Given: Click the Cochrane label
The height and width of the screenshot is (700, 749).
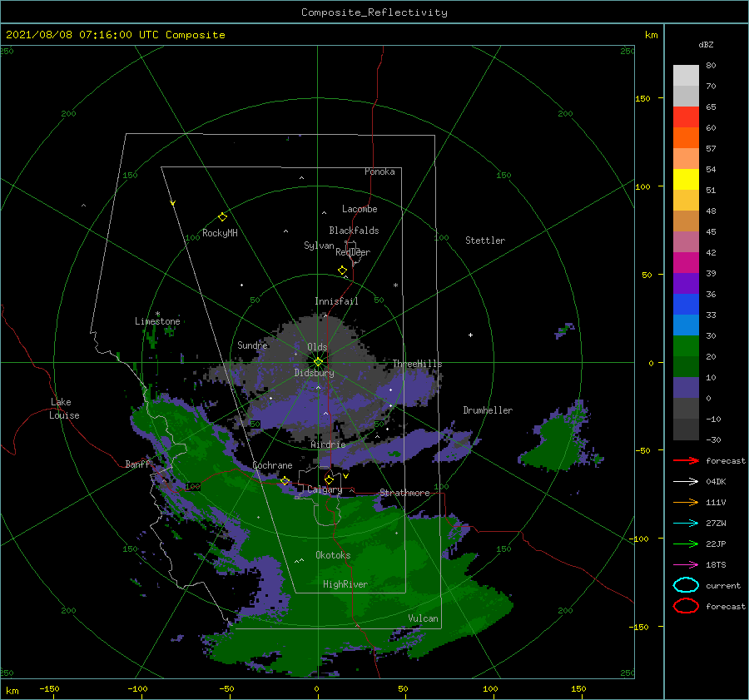Looking at the screenshot, I should point(272,465).
